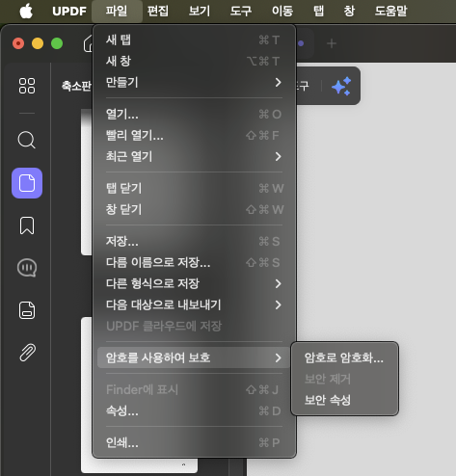Choose 빨리 열기... menu item

point(194,136)
